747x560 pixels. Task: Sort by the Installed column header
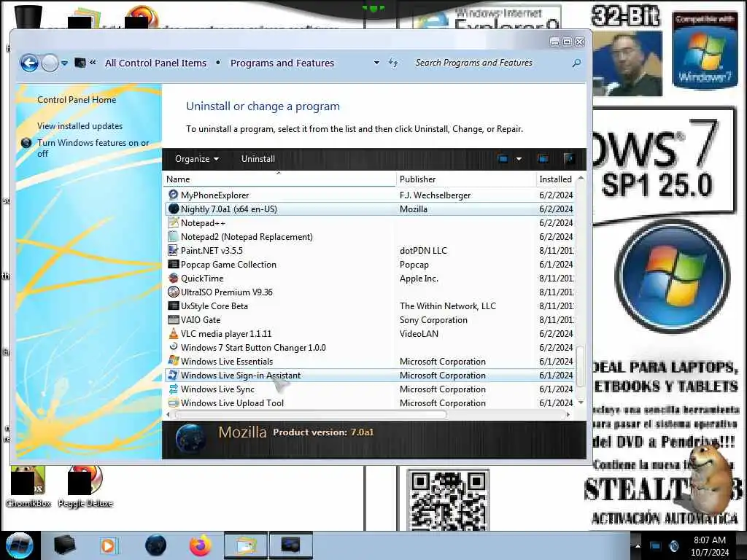[555, 179]
